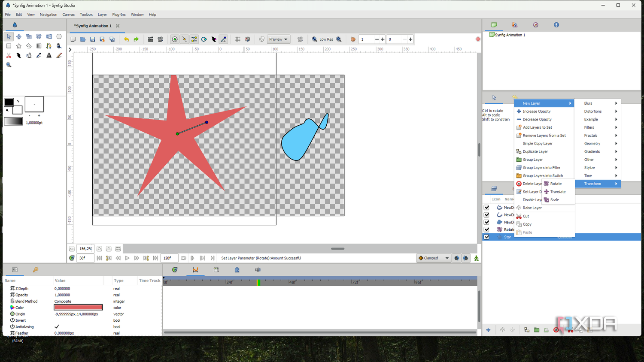Viewport: 644px width, 362px height.
Task: Select the Cutout scissors tool
Action: (9, 55)
